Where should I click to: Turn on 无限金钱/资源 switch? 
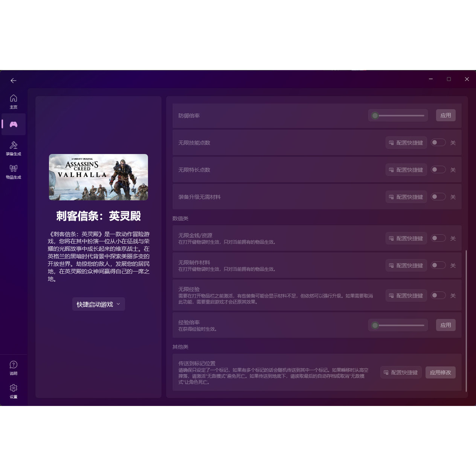click(438, 238)
